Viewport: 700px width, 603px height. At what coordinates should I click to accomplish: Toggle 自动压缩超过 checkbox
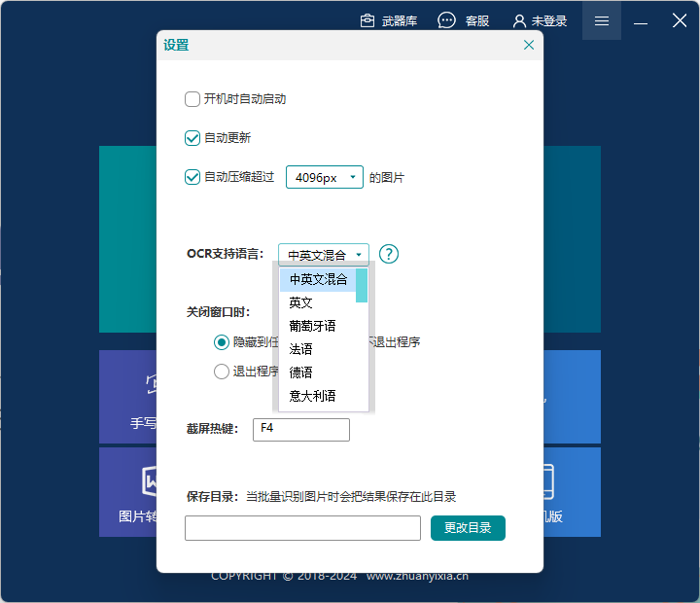point(192,177)
